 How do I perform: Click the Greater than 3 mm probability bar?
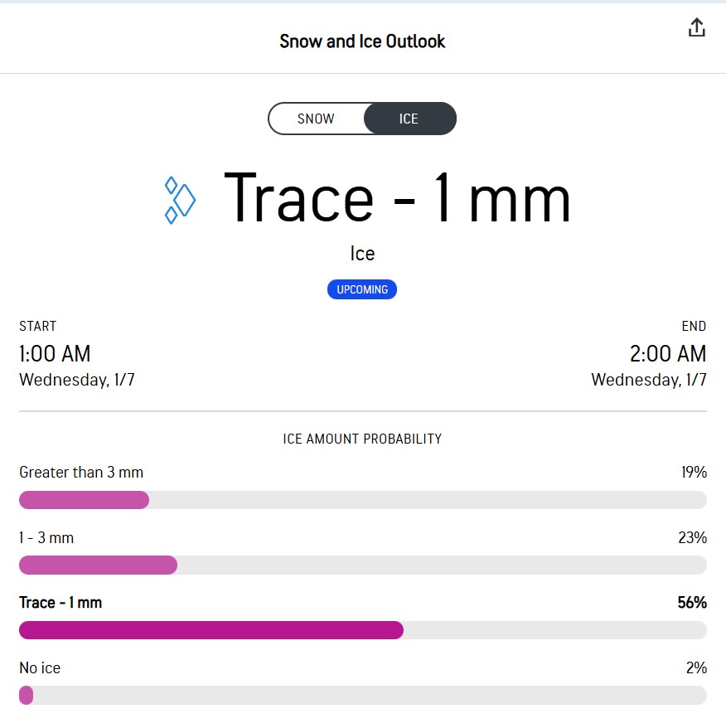click(362, 500)
